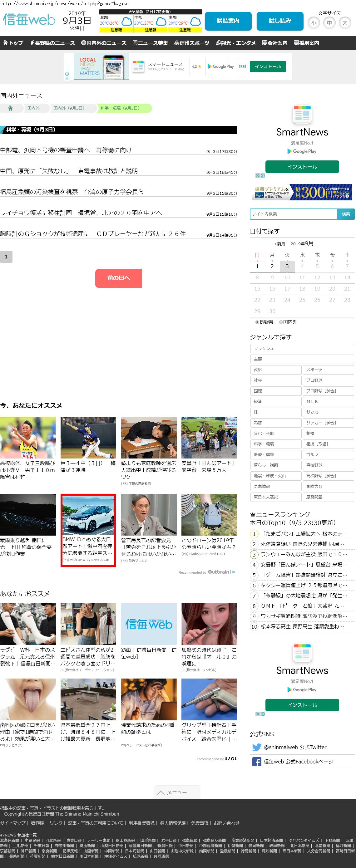Select September 2 in the calendar
Viewport: 356px width, 868px height.
(272, 266)
